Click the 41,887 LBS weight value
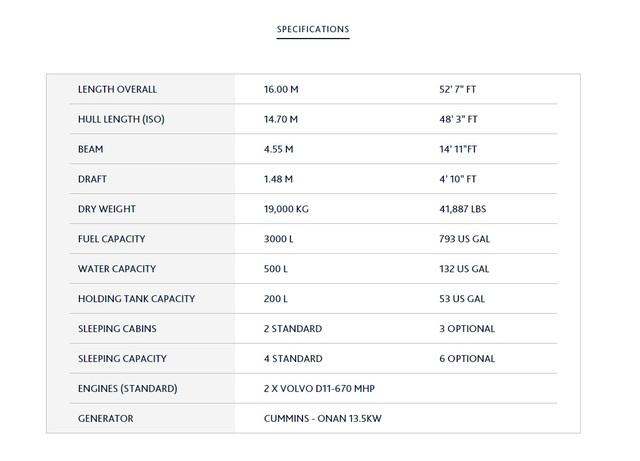The width and height of the screenshot is (640, 461). [459, 210]
